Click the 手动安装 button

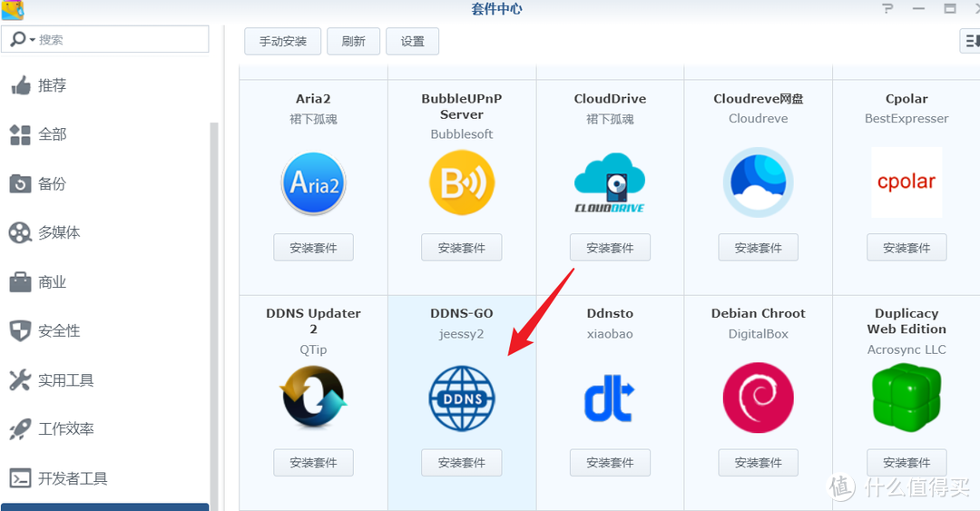282,41
